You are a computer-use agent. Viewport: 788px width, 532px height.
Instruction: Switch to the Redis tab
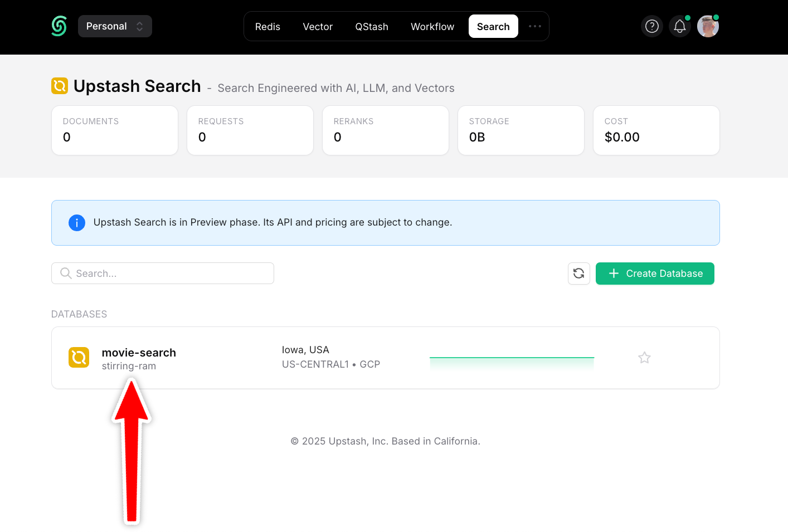point(267,26)
